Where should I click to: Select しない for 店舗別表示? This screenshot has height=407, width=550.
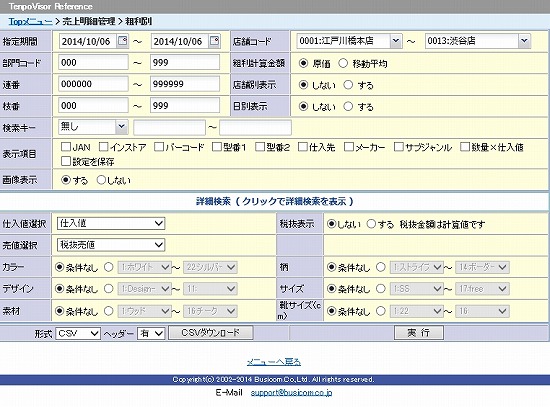pyautogui.click(x=303, y=85)
